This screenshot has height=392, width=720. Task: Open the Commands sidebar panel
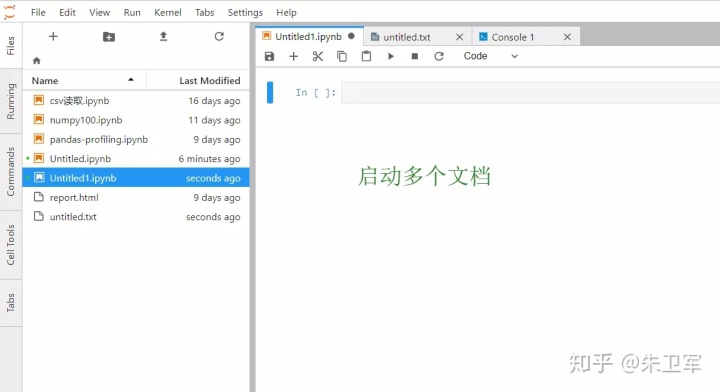point(11,172)
